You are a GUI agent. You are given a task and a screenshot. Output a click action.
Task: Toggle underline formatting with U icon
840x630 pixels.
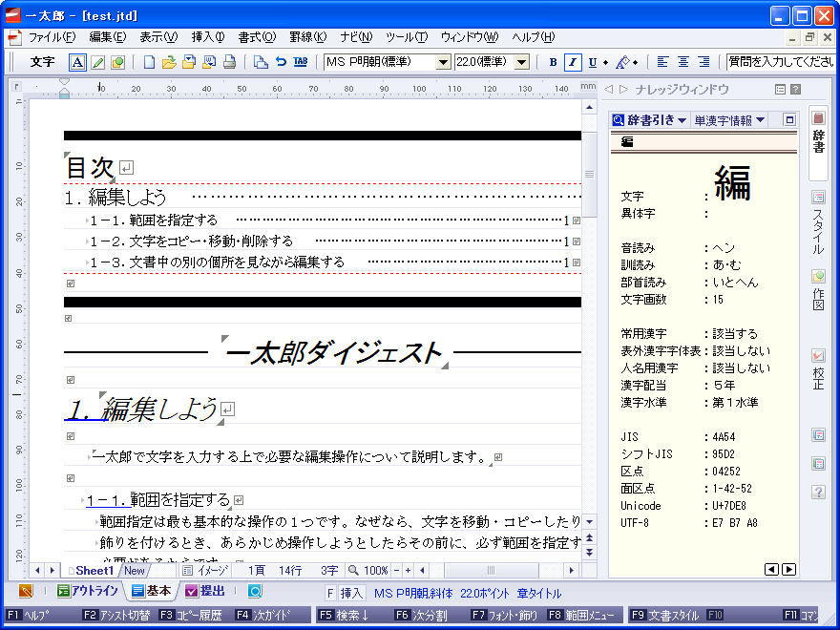point(593,62)
